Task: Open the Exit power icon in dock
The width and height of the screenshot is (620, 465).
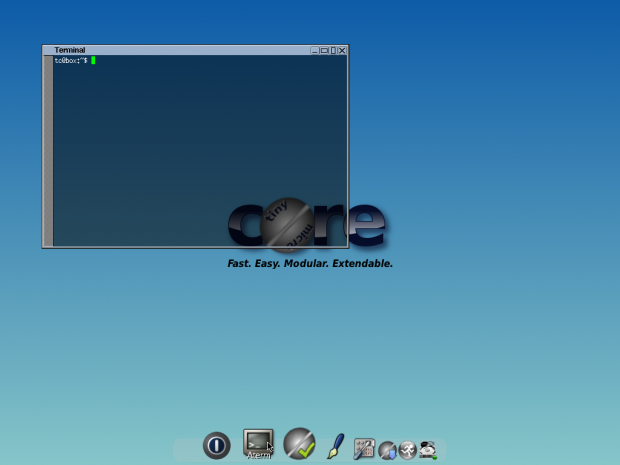Action: tap(217, 446)
